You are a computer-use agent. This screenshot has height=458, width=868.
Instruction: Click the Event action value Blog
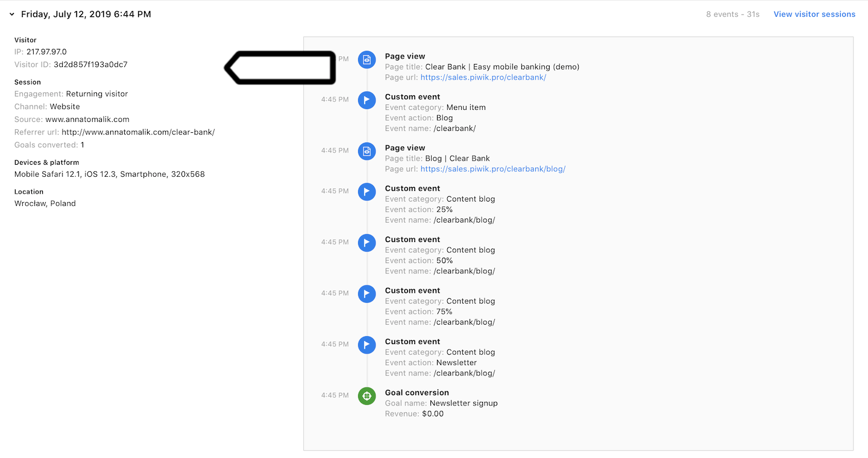[445, 118]
